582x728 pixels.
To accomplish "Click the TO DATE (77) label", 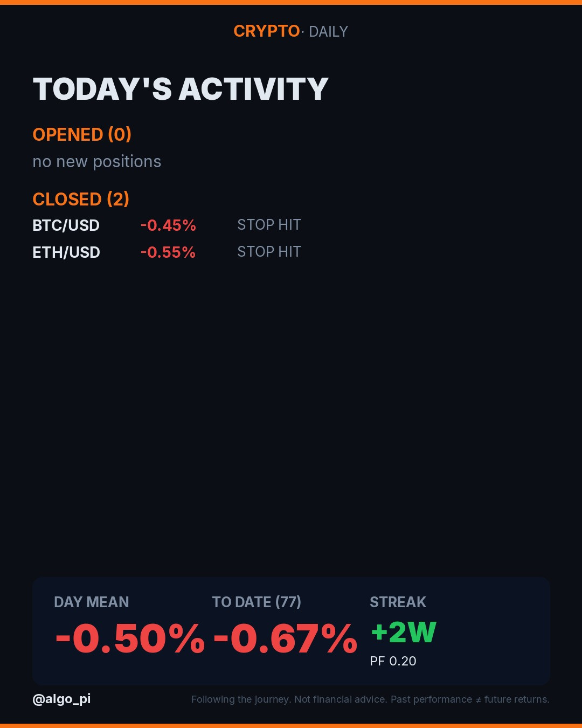I will [x=257, y=602].
